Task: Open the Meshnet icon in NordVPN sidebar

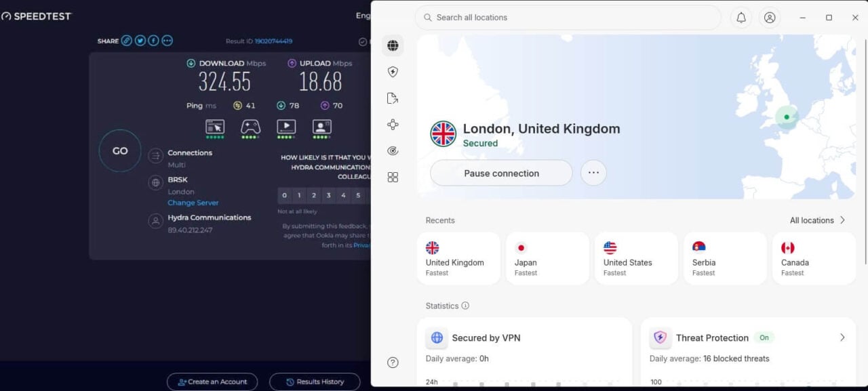Action: [x=393, y=125]
